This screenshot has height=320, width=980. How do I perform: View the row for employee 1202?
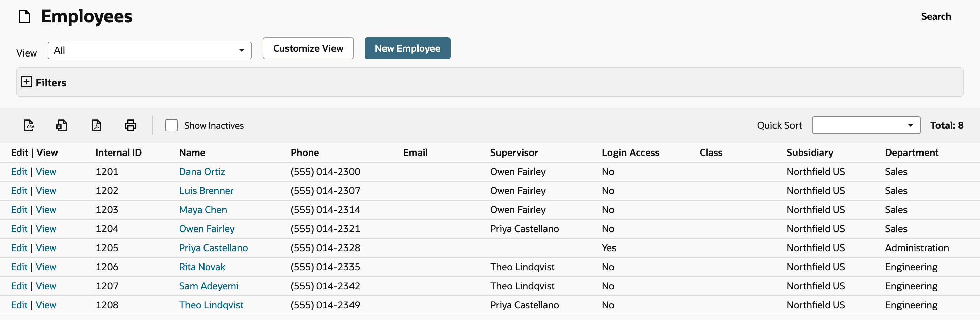click(x=46, y=191)
